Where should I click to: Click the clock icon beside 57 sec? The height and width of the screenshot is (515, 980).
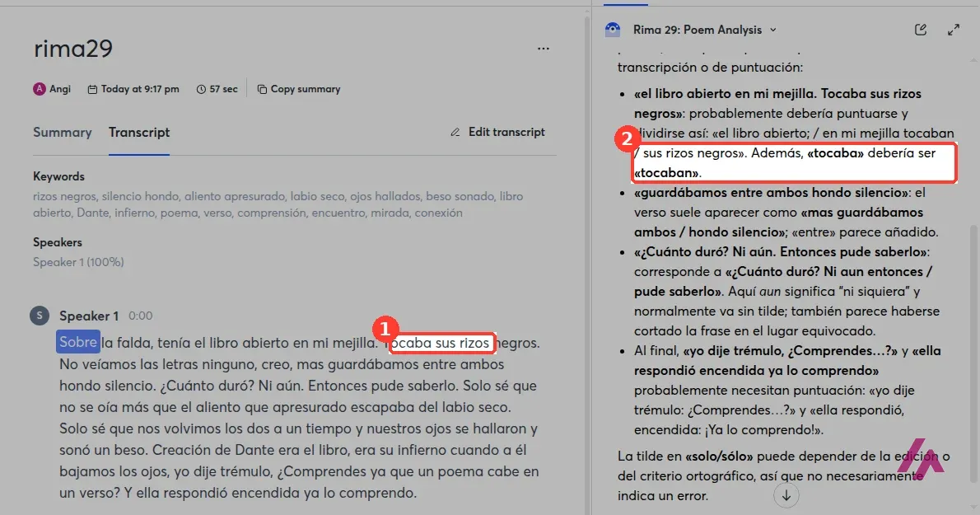tap(201, 89)
